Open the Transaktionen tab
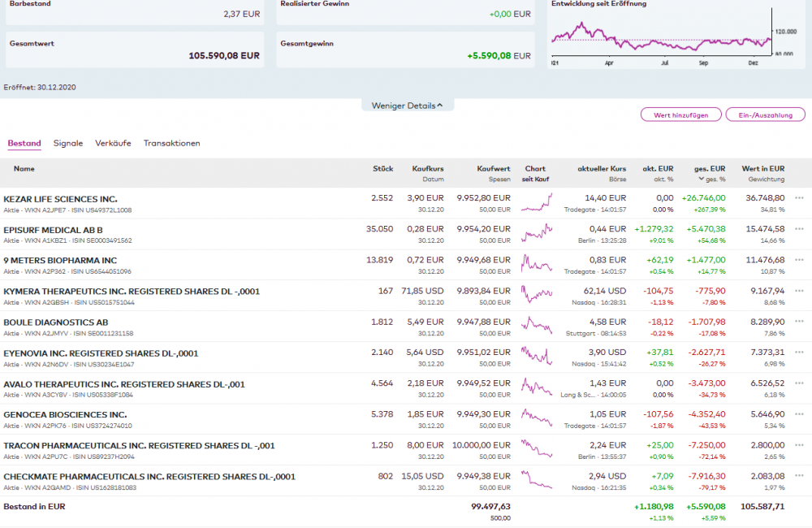The height and width of the screenshot is (528, 812). (171, 143)
